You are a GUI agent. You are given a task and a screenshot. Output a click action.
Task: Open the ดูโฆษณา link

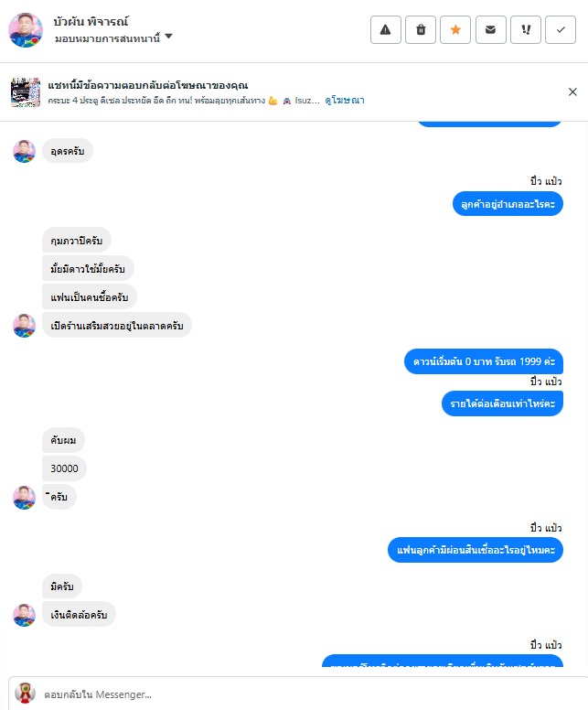tap(345, 100)
